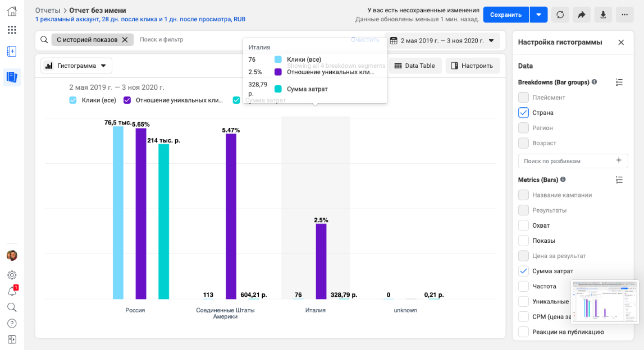
Task: Click the plus icon in Поиск по разбивкам
Action: pyautogui.click(x=619, y=160)
